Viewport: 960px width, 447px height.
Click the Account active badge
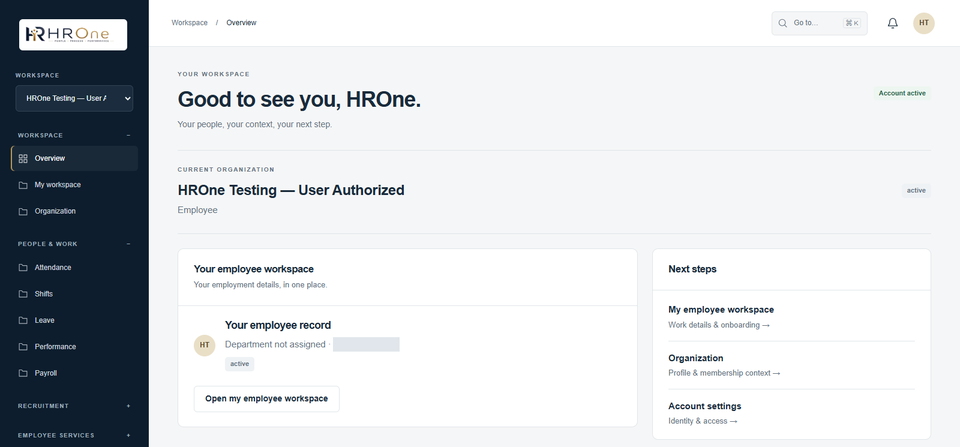pos(902,94)
